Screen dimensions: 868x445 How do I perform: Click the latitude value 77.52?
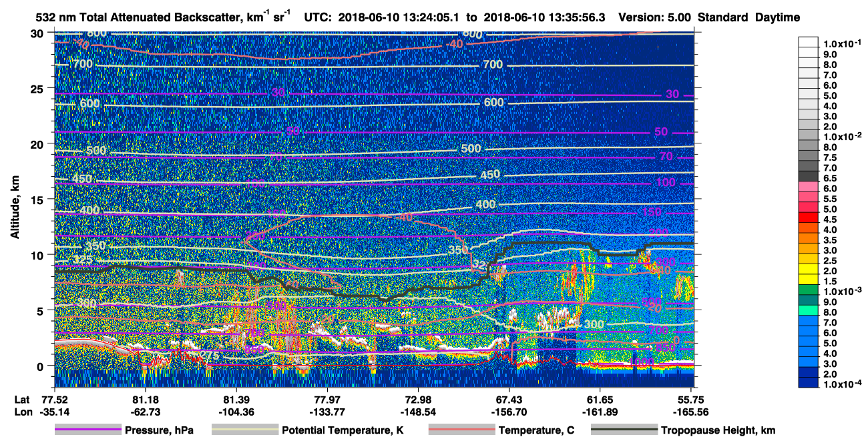[54, 399]
